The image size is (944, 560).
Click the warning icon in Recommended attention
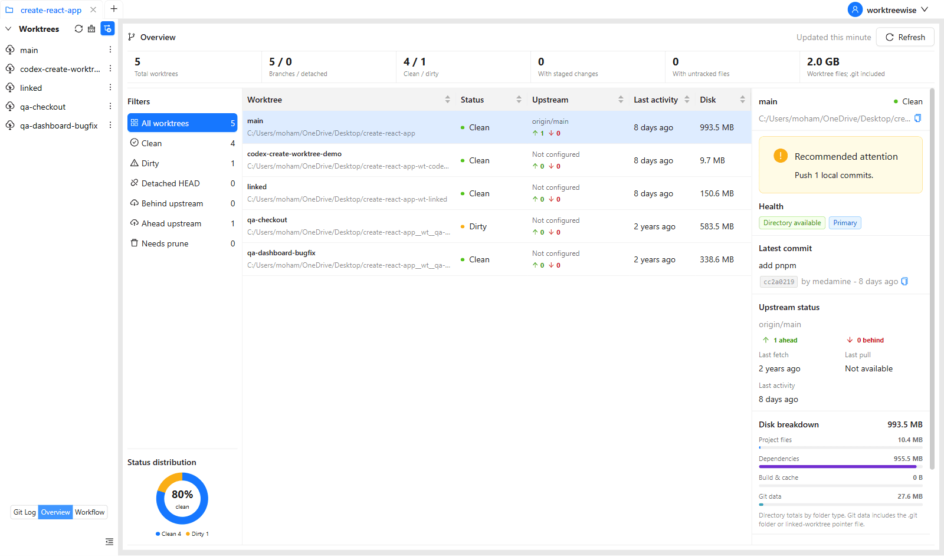click(781, 156)
